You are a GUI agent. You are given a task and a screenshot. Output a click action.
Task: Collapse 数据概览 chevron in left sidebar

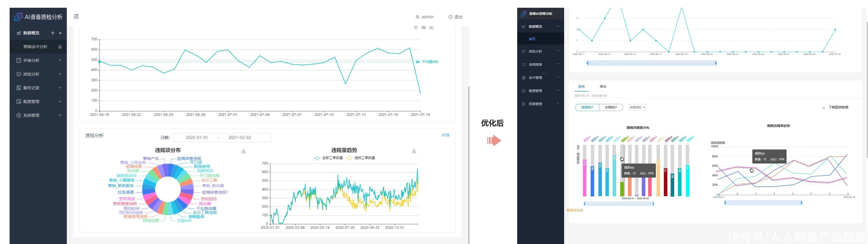coord(60,33)
